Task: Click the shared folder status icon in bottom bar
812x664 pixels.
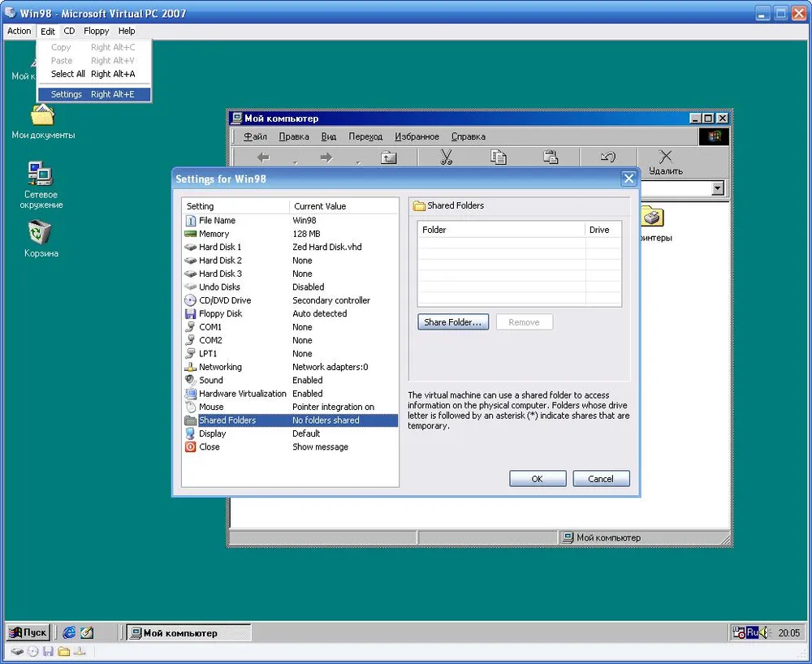Action: tap(63, 651)
